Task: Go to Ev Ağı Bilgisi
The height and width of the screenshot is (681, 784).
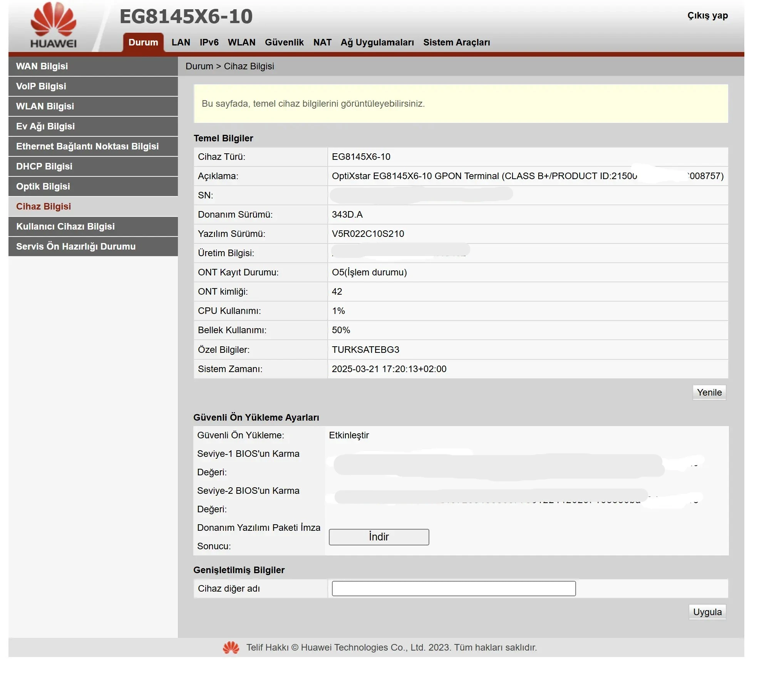Action: point(93,126)
